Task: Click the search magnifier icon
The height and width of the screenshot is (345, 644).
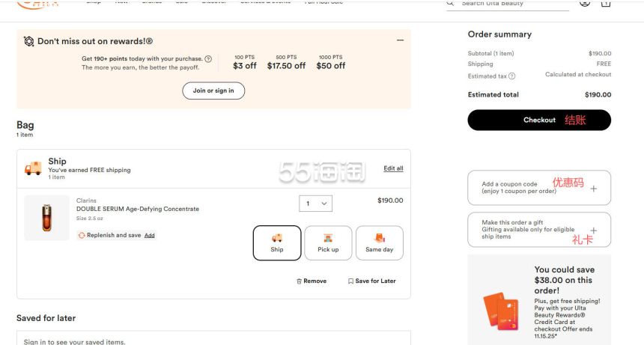Action: point(450,3)
